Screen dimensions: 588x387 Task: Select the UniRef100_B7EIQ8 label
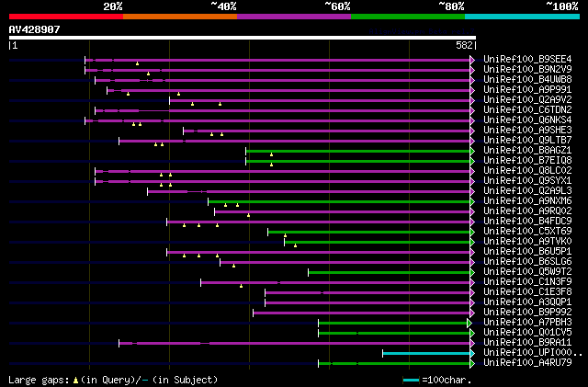[527, 161]
